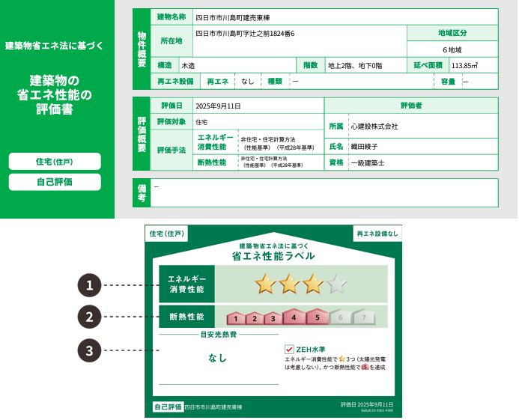Screen dimensions: 519x420
Task: Select insulation house icon number 4
Action: click(x=294, y=317)
